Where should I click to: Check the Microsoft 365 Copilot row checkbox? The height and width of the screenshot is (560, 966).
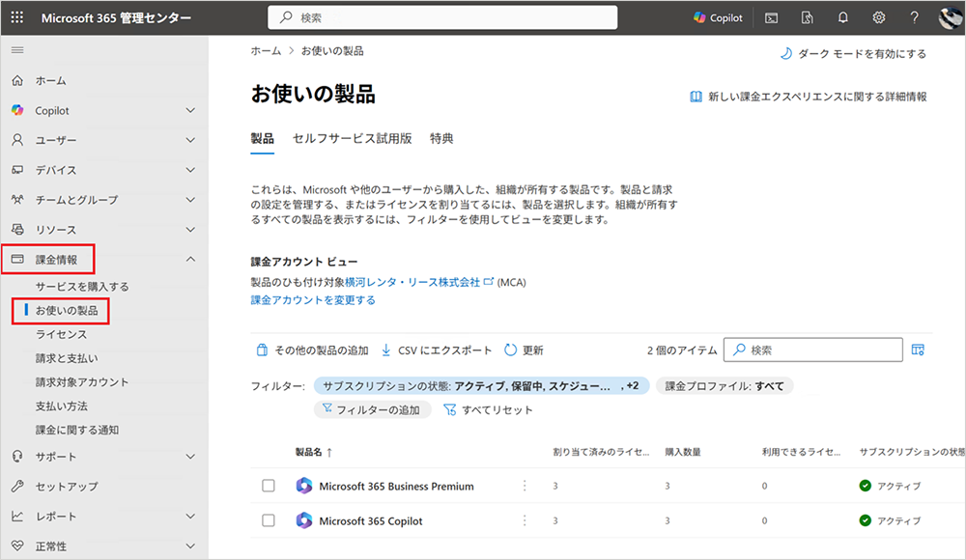pos(269,520)
